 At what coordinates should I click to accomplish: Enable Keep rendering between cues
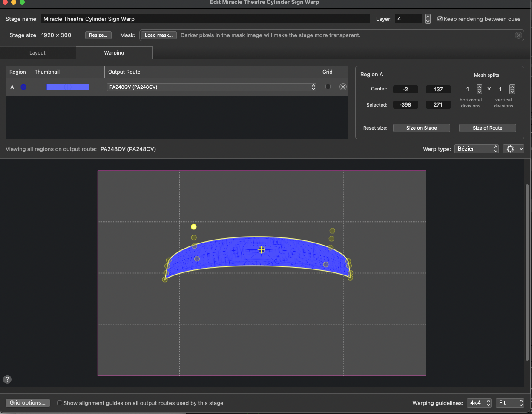pyautogui.click(x=440, y=19)
